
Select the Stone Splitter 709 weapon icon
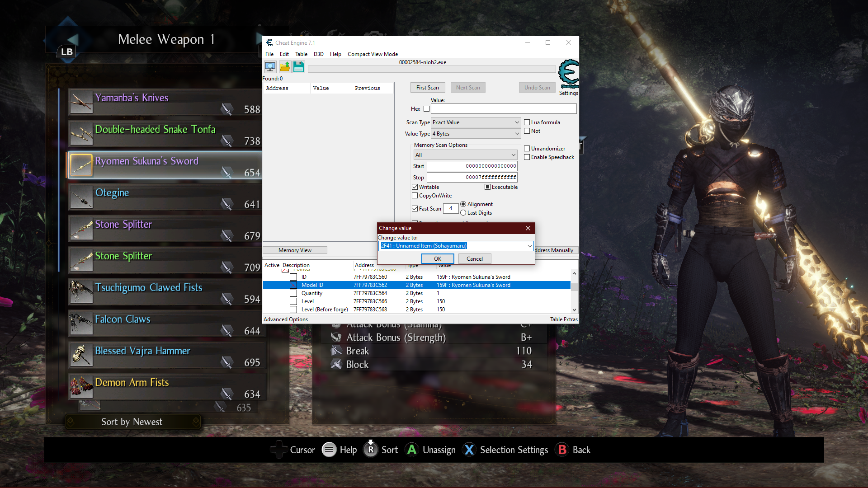pos(81,260)
